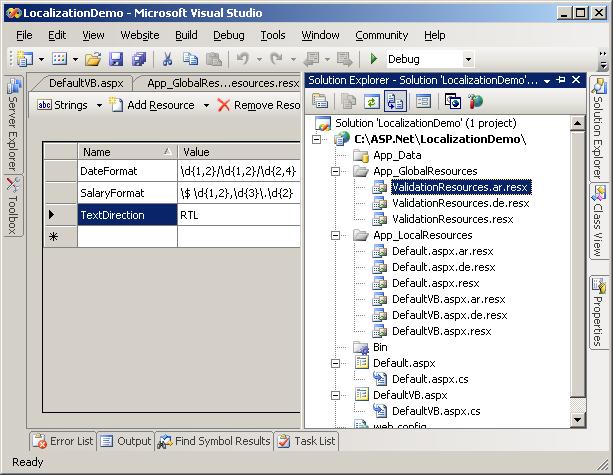Open the Website menu
The width and height of the screenshot is (613, 475).
pyautogui.click(x=140, y=35)
